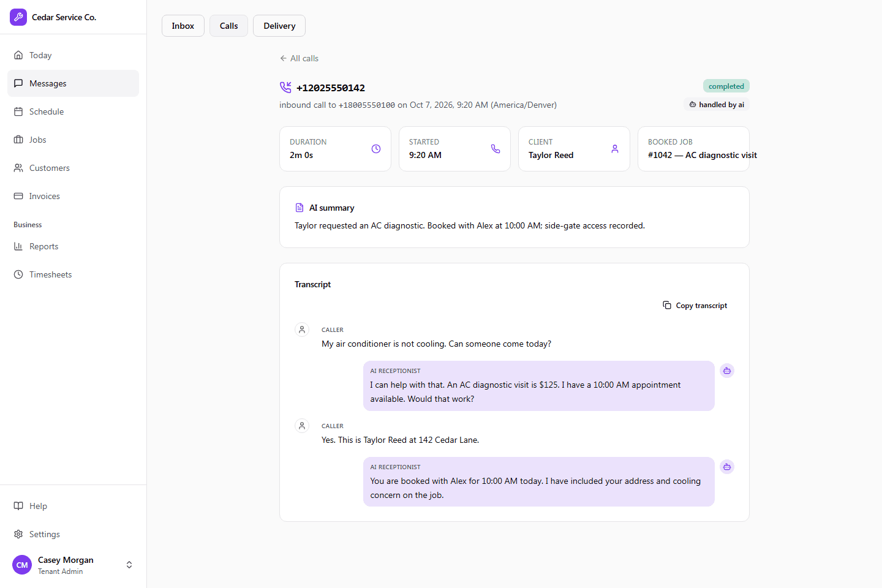The height and width of the screenshot is (588, 882).
Task: Switch to the Calls tab
Action: click(229, 26)
